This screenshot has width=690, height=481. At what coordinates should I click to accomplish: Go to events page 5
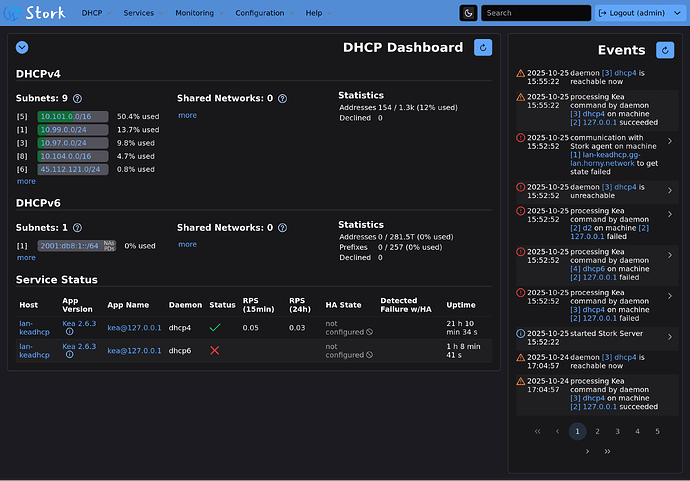point(657,431)
